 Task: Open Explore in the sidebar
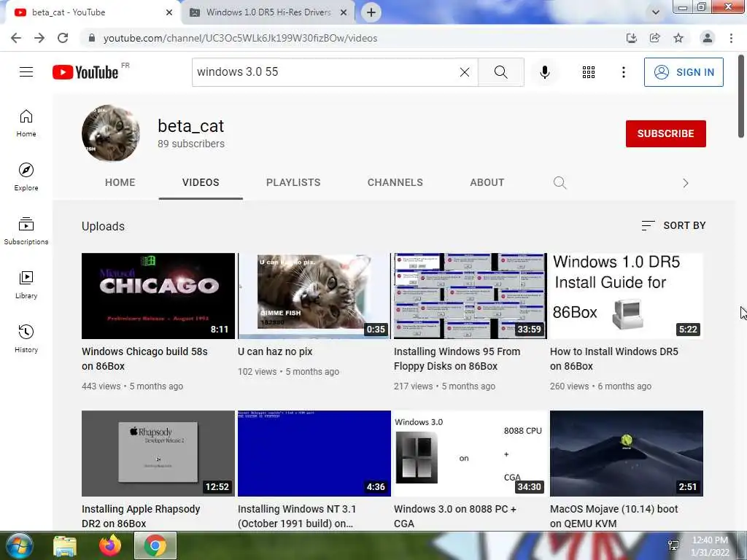click(x=26, y=176)
